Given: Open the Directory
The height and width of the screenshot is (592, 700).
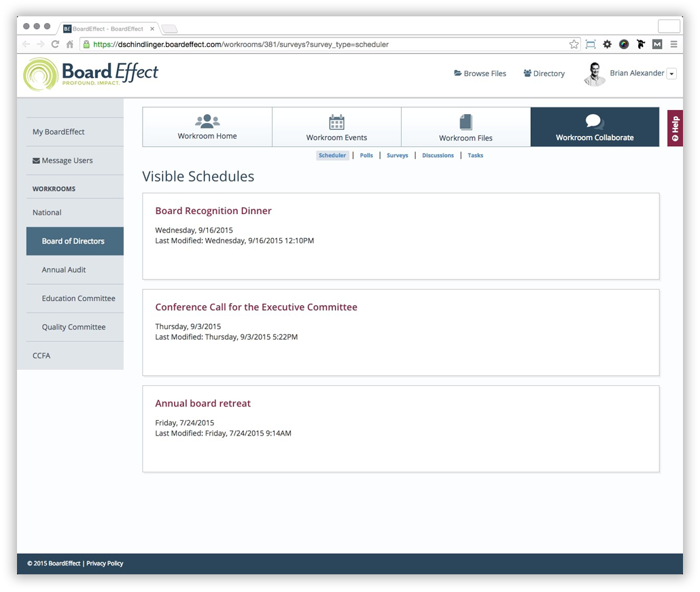Looking at the screenshot, I should (x=544, y=73).
